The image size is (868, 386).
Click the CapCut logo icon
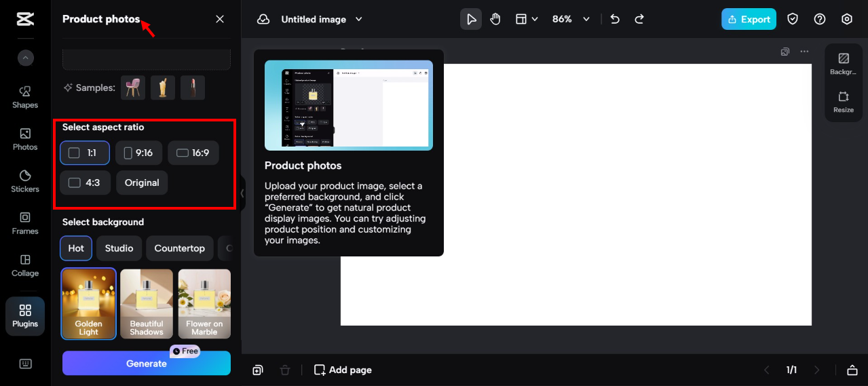point(25,19)
